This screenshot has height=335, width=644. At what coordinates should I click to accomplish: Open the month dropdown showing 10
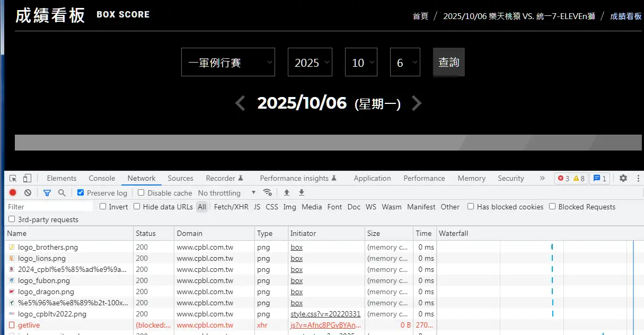coord(361,63)
